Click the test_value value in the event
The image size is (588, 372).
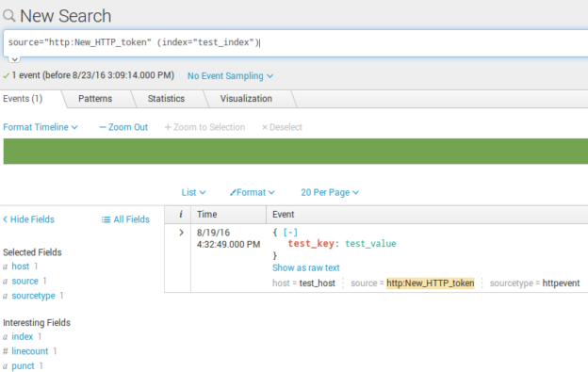click(370, 244)
